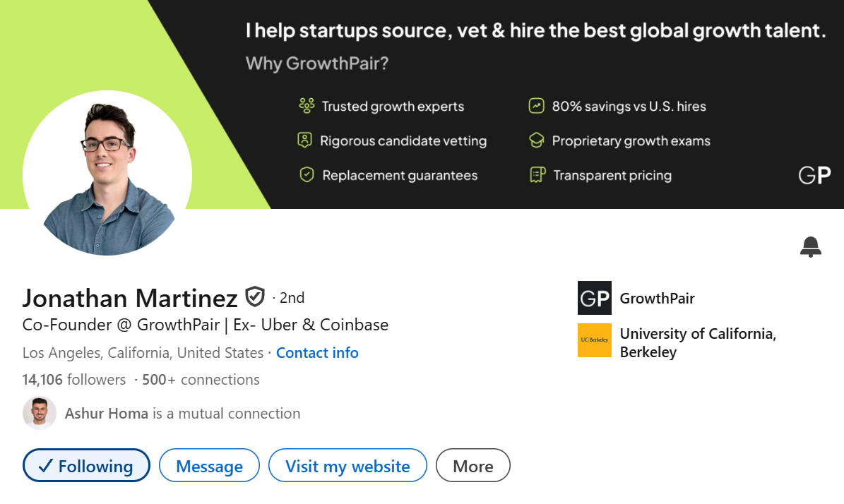Open the Contact info link

tap(317, 352)
